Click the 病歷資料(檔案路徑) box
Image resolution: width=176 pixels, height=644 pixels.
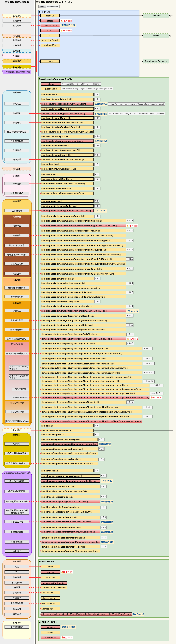pos(17,288)
